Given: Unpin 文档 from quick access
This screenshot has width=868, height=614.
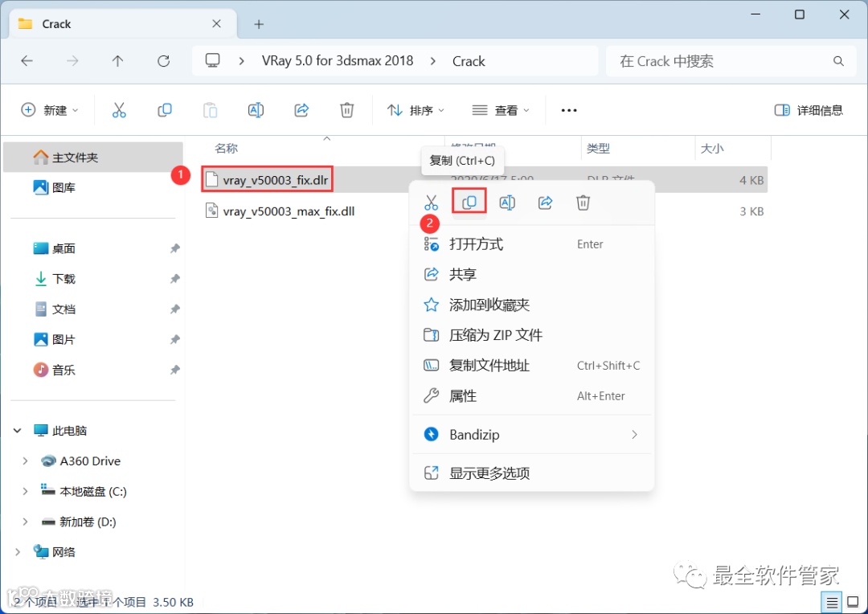Looking at the screenshot, I should coord(174,309).
